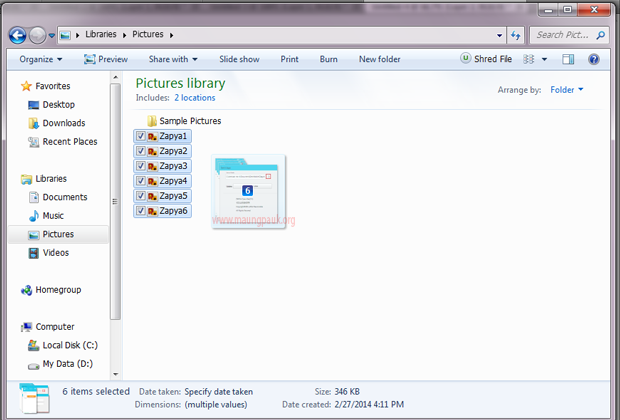The height and width of the screenshot is (420, 620).
Task: Open Recent Places in Favorites
Action: click(62, 142)
